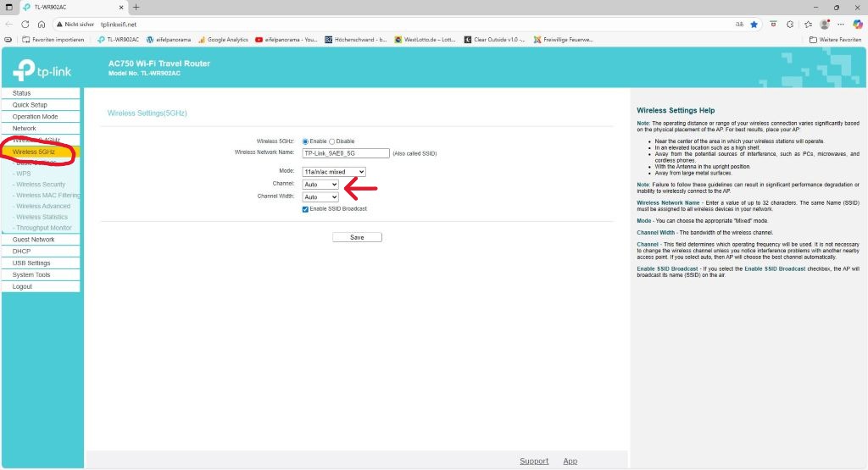The height and width of the screenshot is (470, 868).
Task: Select the Enable radio button for Wireless 5GHz
Action: (x=306, y=141)
